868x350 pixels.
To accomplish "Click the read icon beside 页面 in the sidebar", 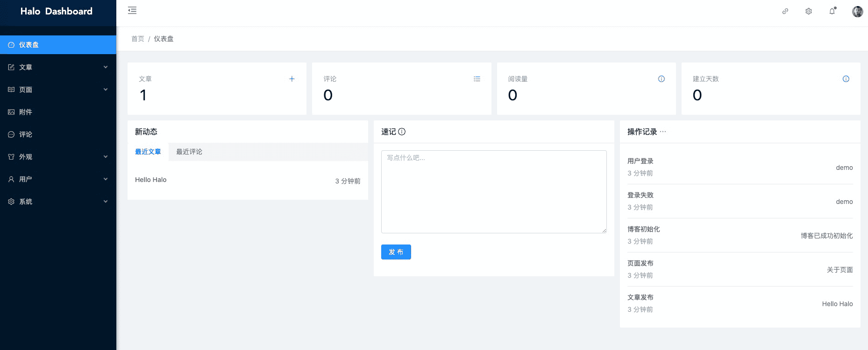I will pyautogui.click(x=11, y=90).
